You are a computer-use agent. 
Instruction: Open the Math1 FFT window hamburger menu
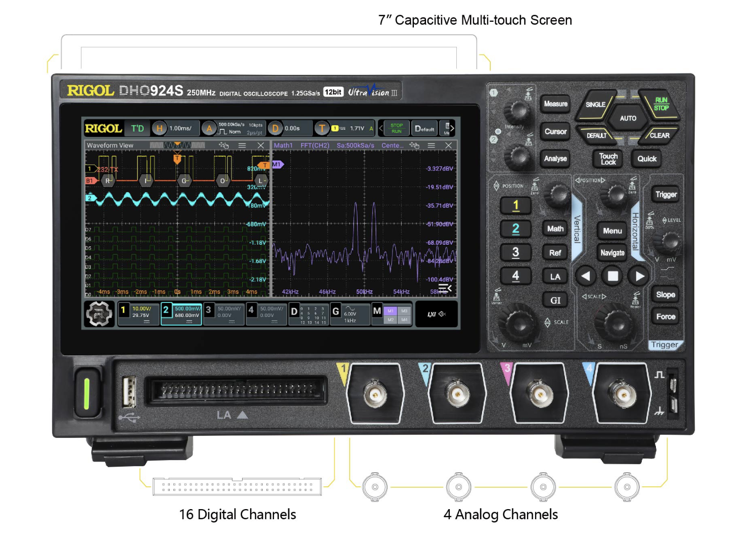(431, 146)
